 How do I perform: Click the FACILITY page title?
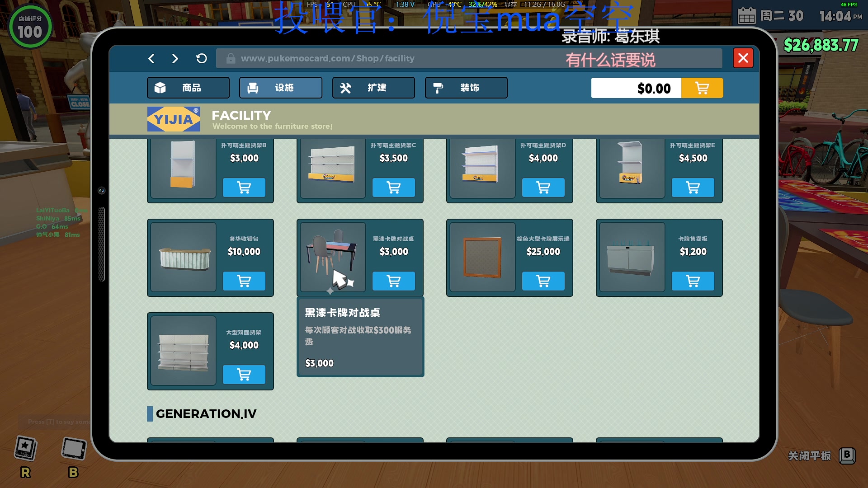(241, 115)
